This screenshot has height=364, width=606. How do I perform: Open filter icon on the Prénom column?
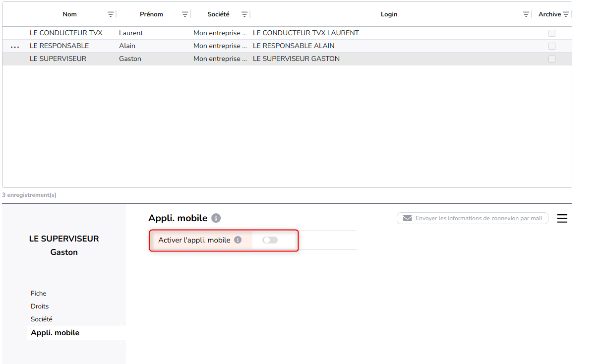185,14
